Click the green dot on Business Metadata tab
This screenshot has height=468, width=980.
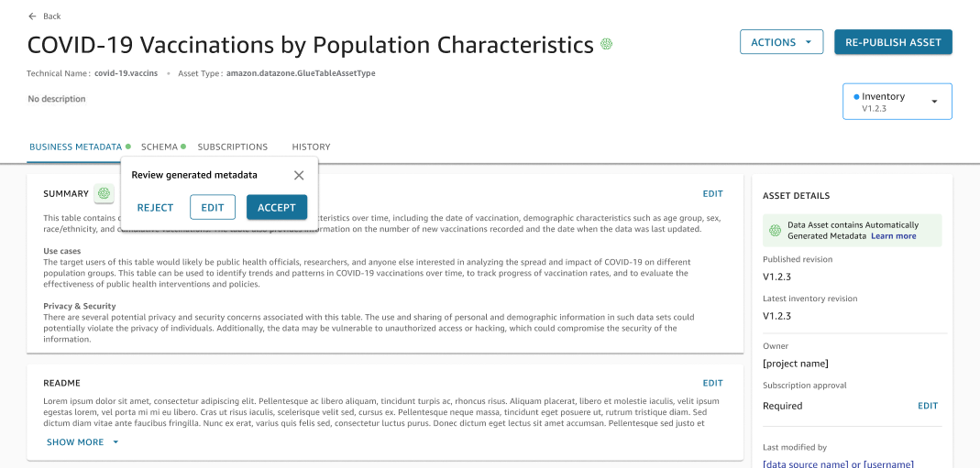click(128, 147)
